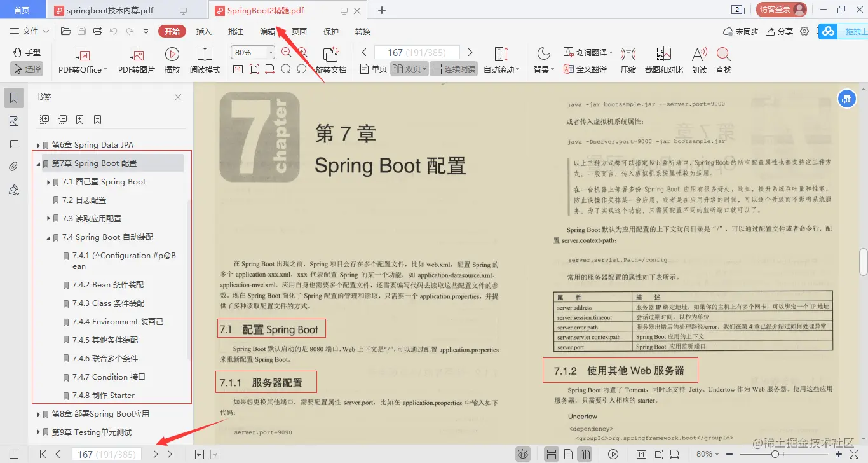The image size is (868, 463).
Task: Open the attachments paperclip sidebar icon
Action: [x=14, y=167]
